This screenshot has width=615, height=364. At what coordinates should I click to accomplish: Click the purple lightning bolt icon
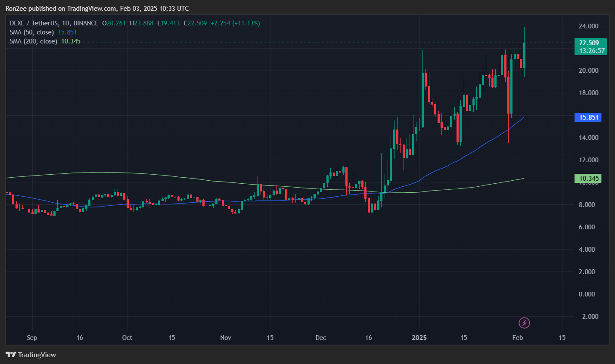tap(524, 323)
